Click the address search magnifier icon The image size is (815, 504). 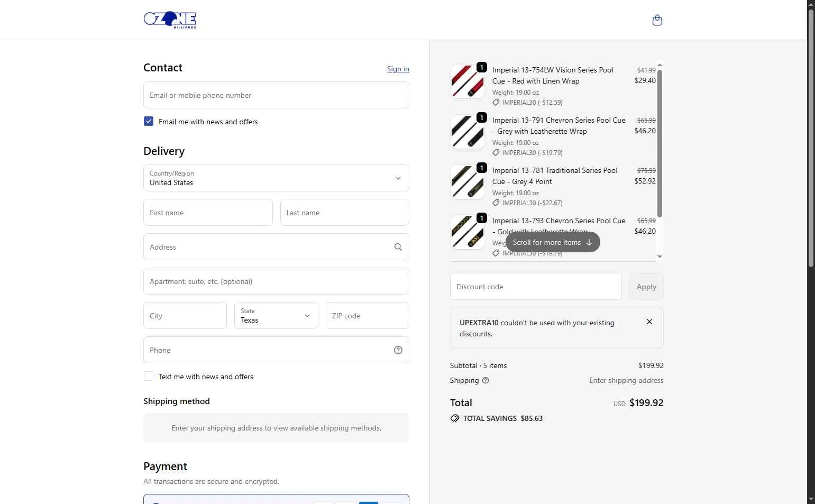[x=398, y=247]
